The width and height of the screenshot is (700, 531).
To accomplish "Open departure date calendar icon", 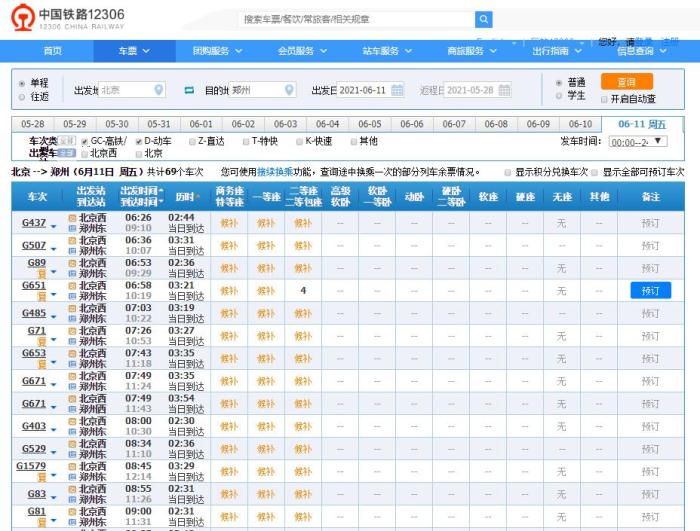I will (x=397, y=90).
